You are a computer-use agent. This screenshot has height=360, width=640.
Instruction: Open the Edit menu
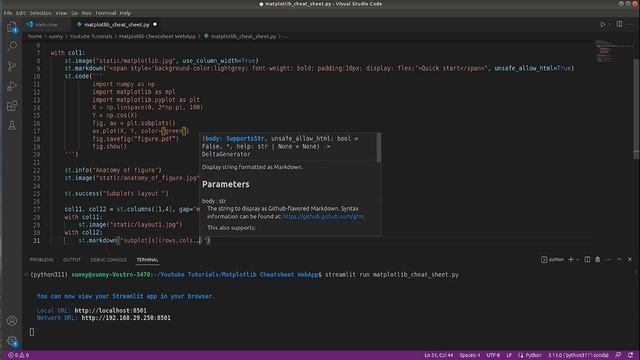point(20,13)
